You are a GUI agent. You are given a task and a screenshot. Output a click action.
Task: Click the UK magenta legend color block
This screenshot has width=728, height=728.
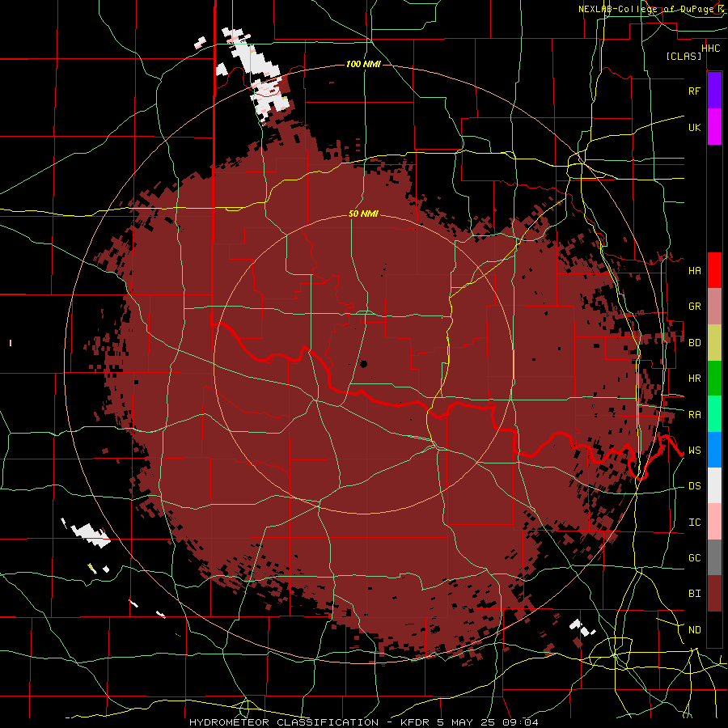point(714,127)
